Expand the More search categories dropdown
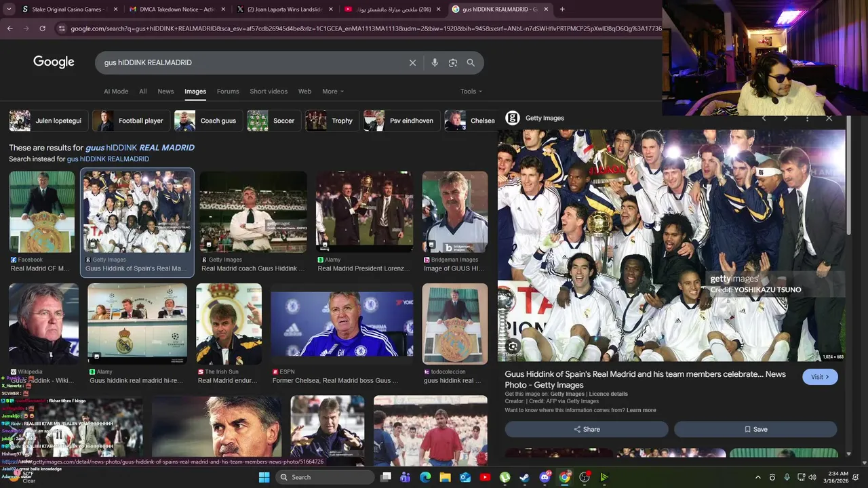This screenshot has width=868, height=488. point(333,91)
